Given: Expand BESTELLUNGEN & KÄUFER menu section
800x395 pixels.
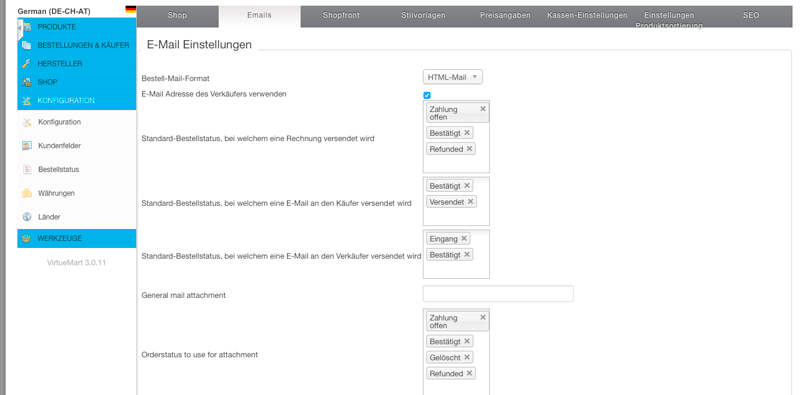Looking at the screenshot, I should [77, 45].
